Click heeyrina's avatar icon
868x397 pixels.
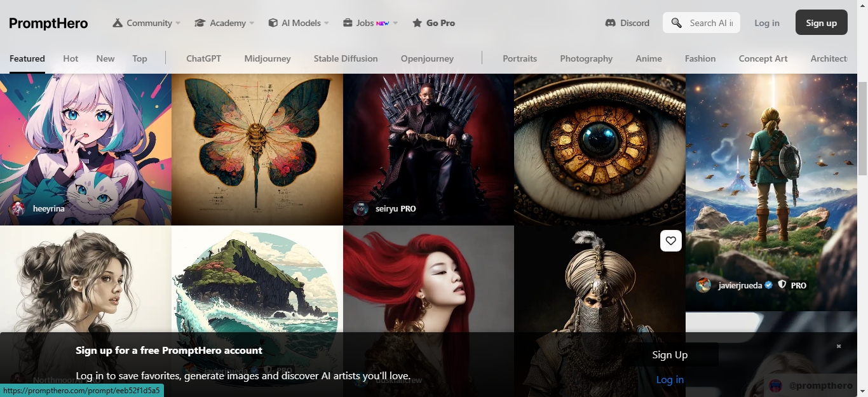[18, 208]
